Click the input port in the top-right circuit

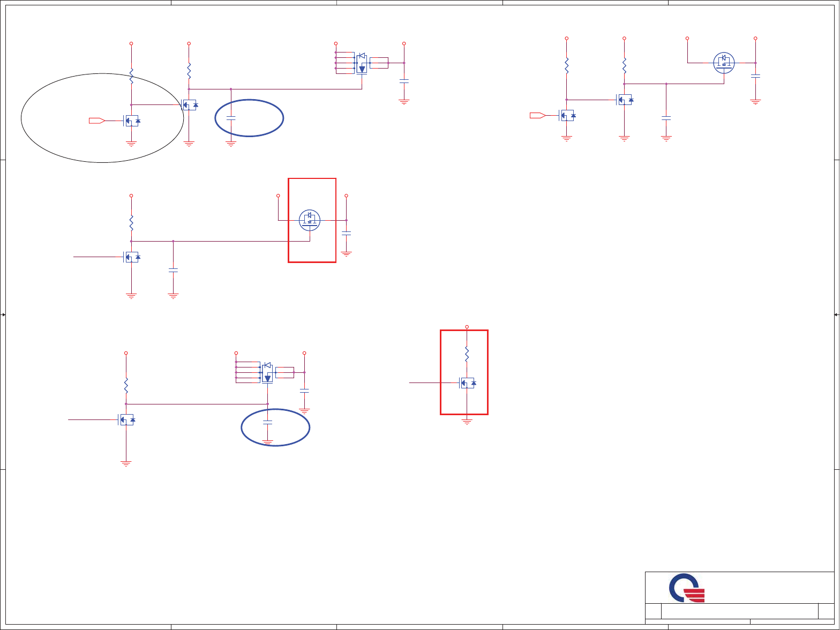click(x=537, y=115)
